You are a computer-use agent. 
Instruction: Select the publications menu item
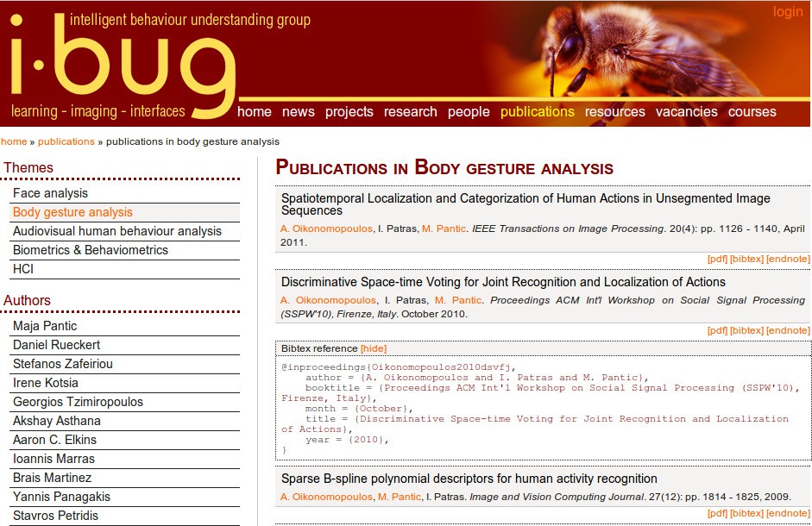click(537, 111)
